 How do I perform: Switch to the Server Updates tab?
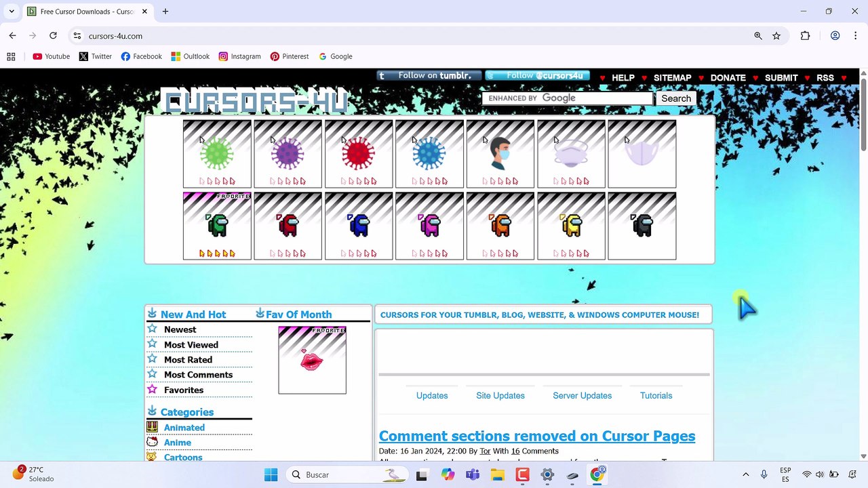583,396
